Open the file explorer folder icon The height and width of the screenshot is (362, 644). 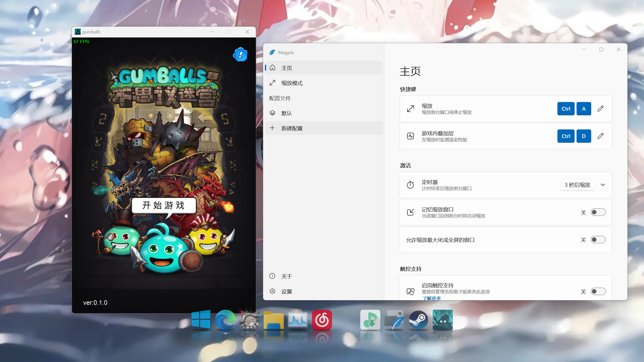point(274,320)
